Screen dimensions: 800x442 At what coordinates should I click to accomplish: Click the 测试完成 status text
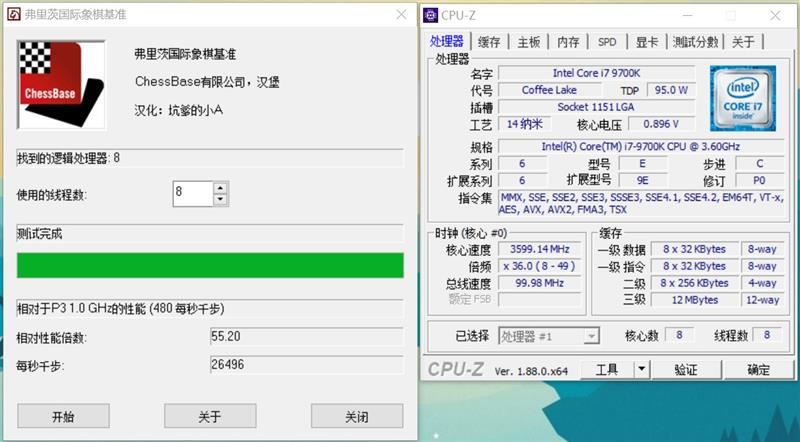pyautogui.click(x=39, y=234)
